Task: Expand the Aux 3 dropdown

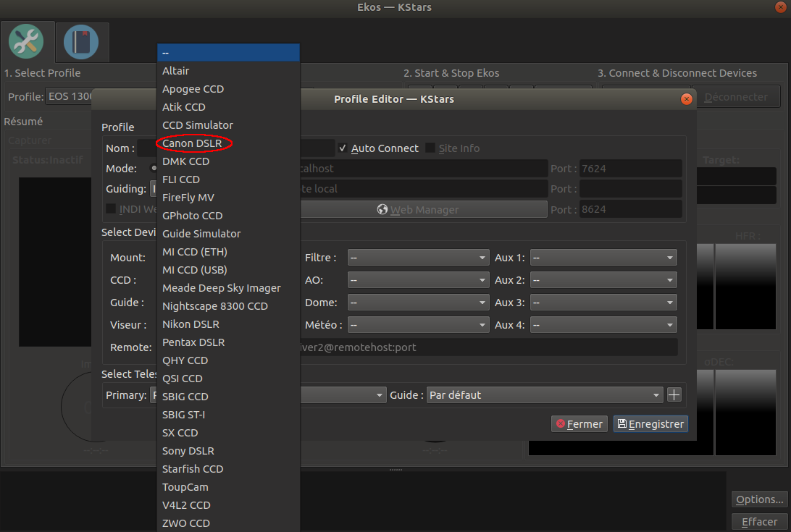Action: 603,303
